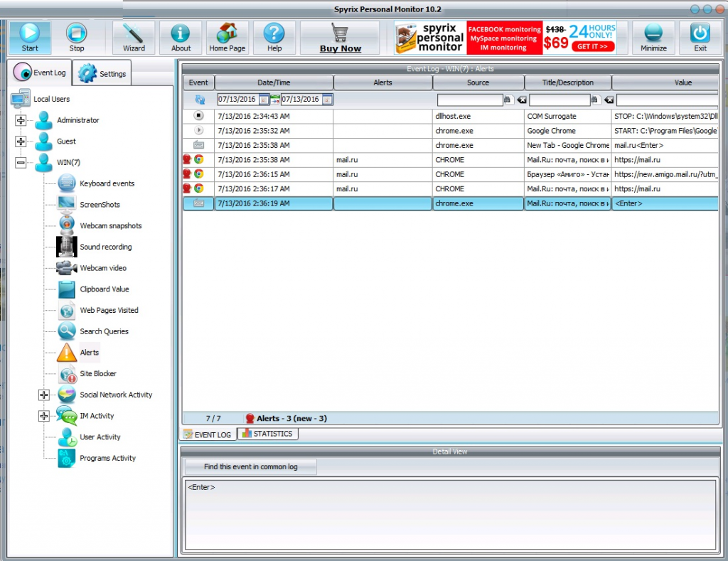The height and width of the screenshot is (561, 728).
Task: Click the Buy Now button
Action: [x=340, y=38]
